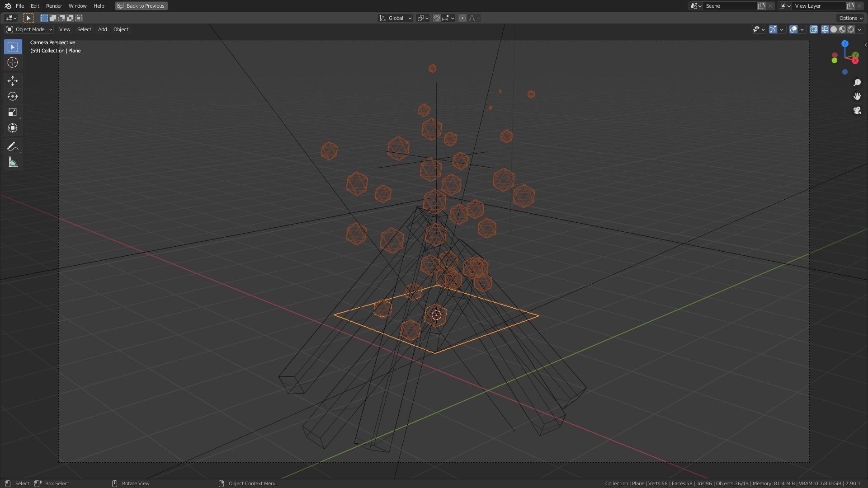Screen dimensions: 868x488
Task: Switch to solid viewport shading
Action: 833,29
